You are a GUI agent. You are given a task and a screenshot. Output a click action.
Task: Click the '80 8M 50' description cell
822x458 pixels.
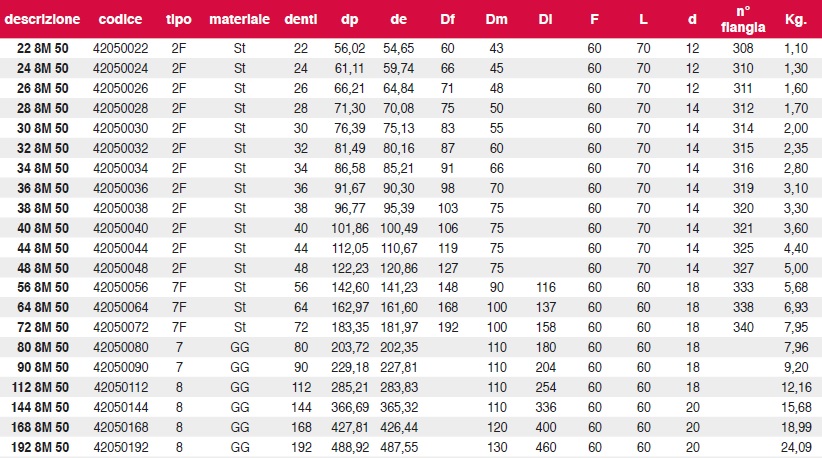(x=42, y=347)
